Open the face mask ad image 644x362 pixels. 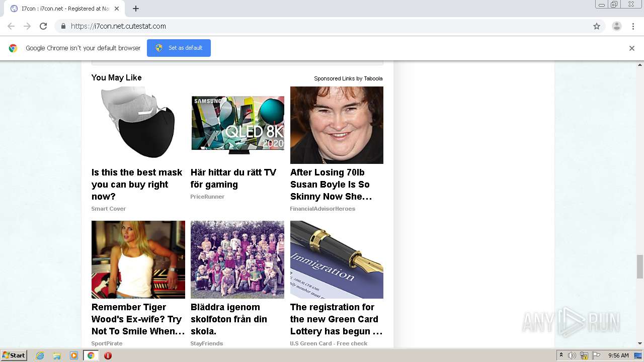138,125
